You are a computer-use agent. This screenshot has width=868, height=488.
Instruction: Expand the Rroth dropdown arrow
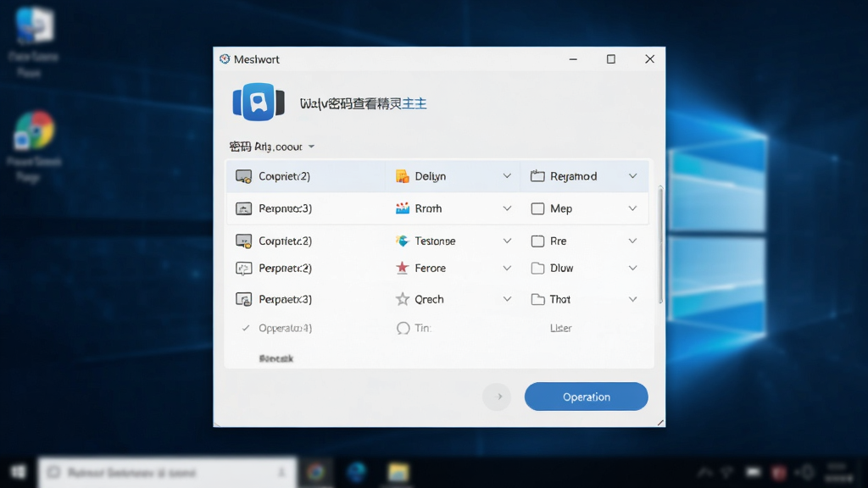point(507,208)
